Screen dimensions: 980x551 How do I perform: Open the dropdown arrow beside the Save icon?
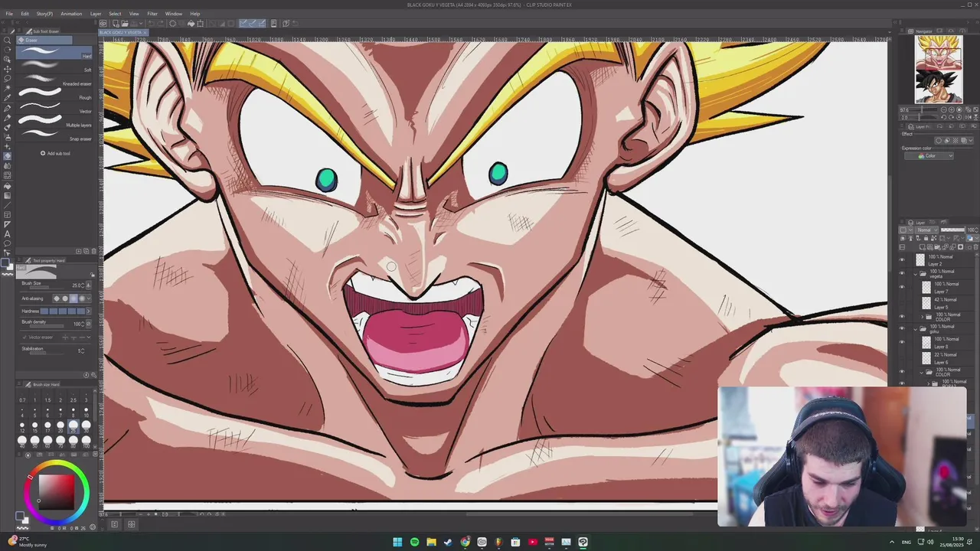(141, 23)
